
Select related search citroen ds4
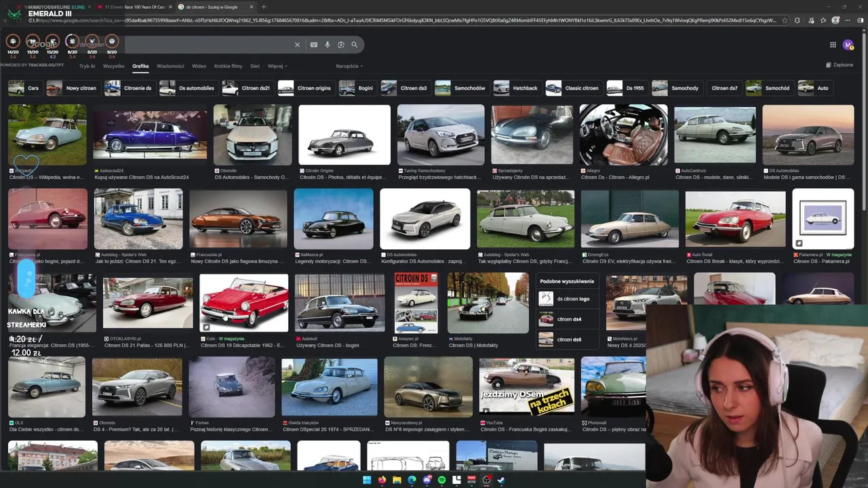point(567,319)
